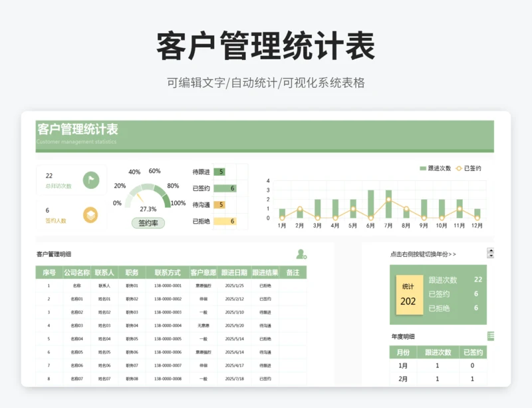Click the 已签约 legend entry in the chart
The height and width of the screenshot is (408, 532).
tap(469, 168)
